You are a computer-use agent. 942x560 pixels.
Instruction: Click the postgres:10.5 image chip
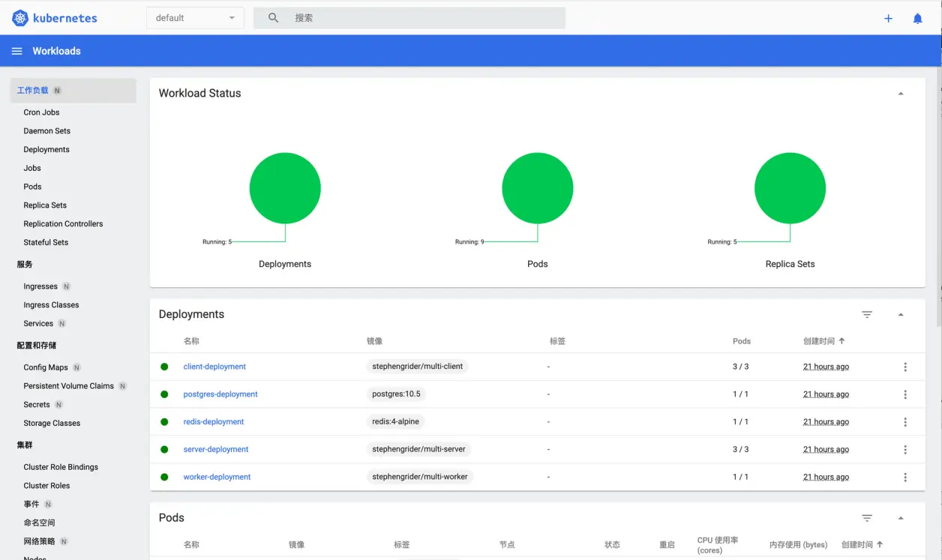(396, 394)
